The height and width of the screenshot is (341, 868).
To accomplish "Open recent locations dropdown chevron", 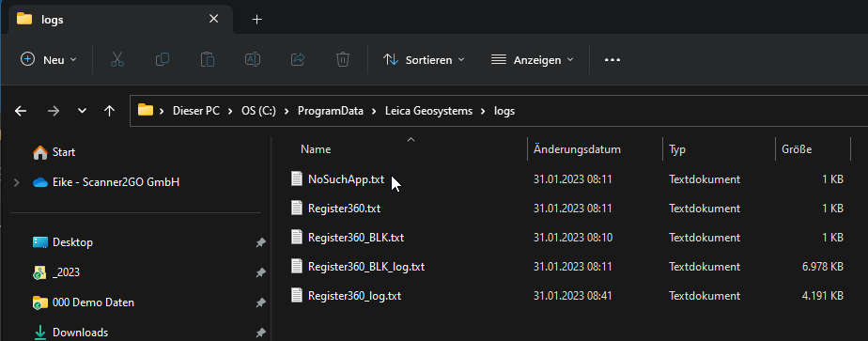I will tap(82, 111).
